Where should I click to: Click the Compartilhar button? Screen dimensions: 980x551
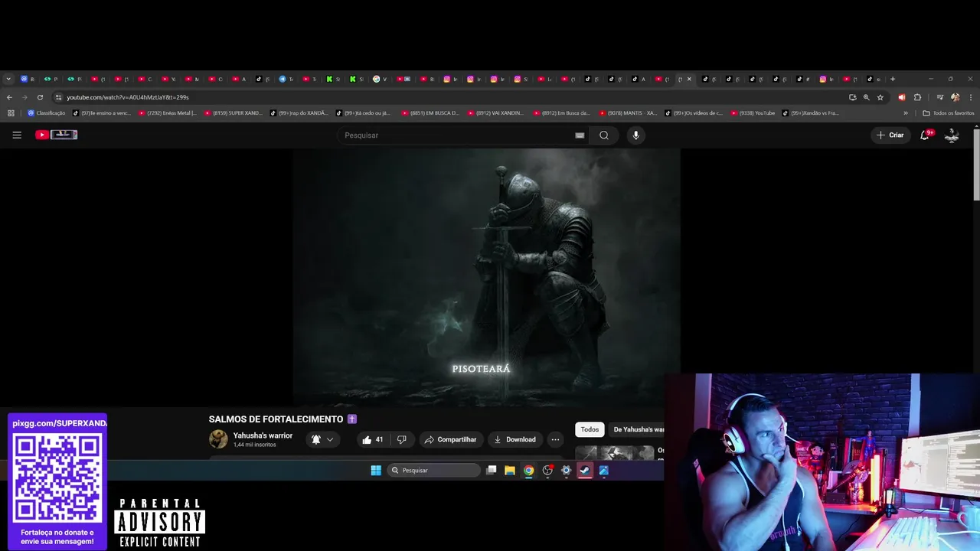[451, 439]
